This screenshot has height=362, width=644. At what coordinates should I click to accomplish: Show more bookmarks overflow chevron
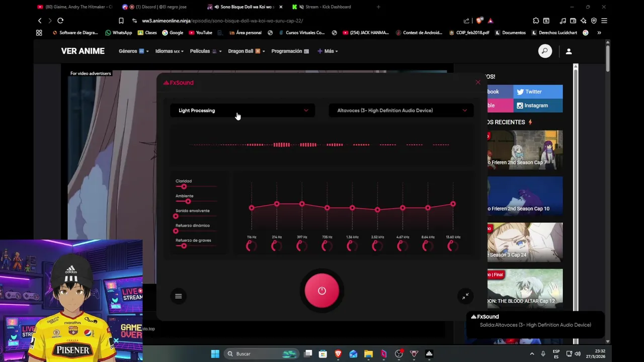coord(599,33)
